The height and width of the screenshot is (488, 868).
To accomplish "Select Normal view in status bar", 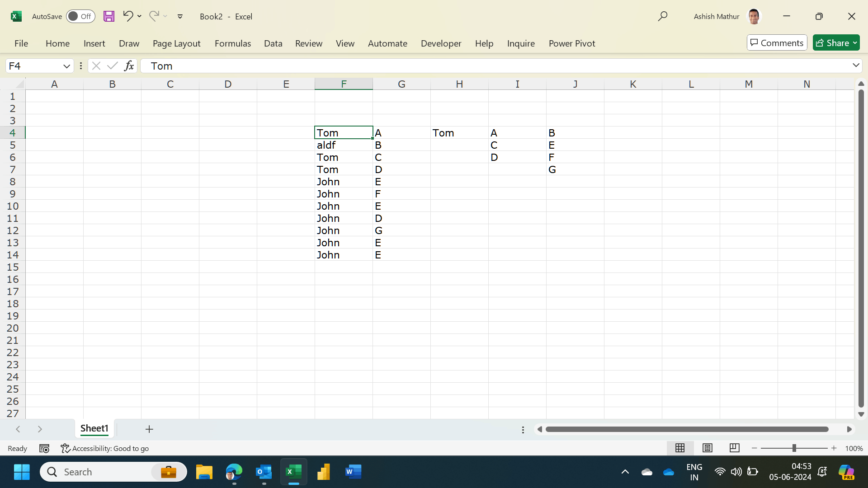I will (680, 448).
